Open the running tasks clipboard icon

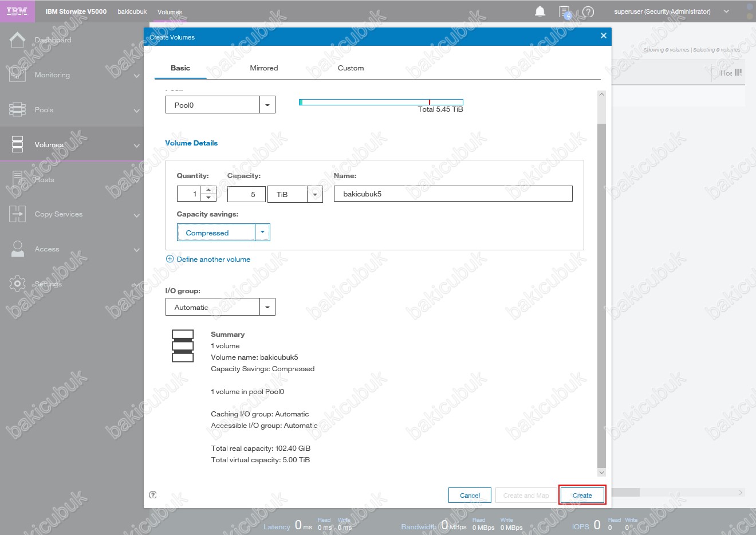[565, 12]
